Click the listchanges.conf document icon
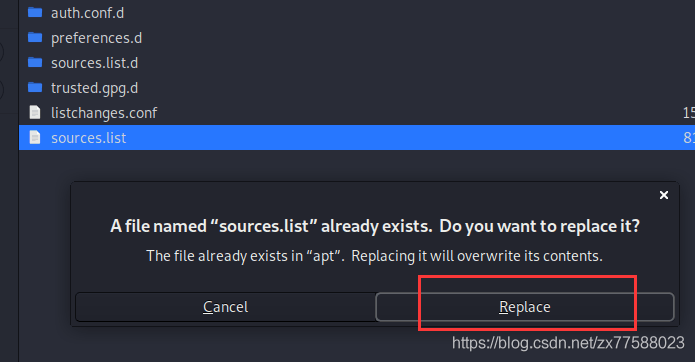Image resolution: width=695 pixels, height=362 pixels. pyautogui.click(x=35, y=113)
